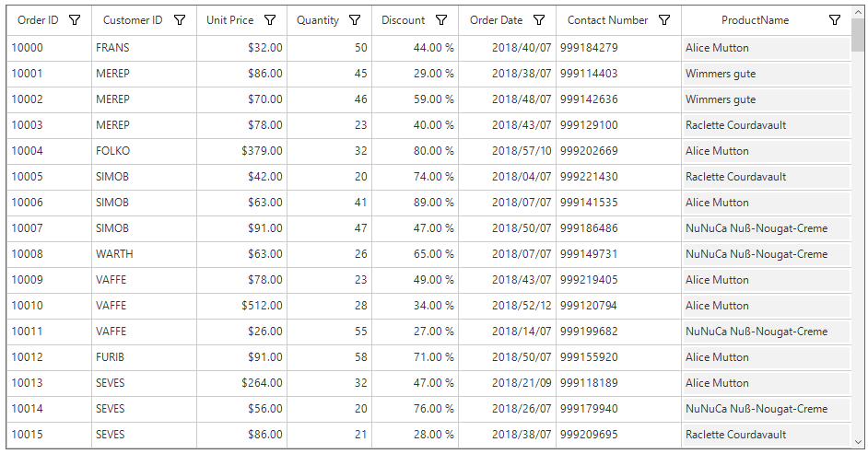Open the ProductName column filter

click(835, 20)
